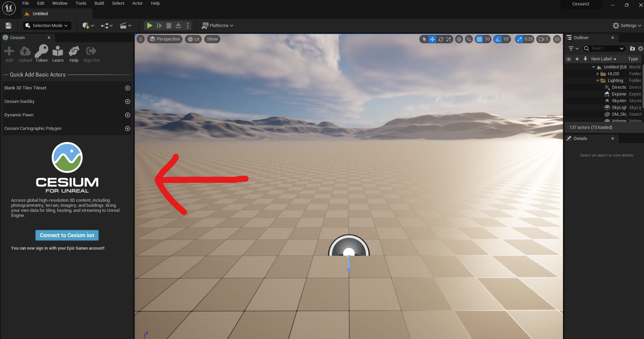Open Cesium Learn resources icon
644x339 pixels.
(x=57, y=51)
